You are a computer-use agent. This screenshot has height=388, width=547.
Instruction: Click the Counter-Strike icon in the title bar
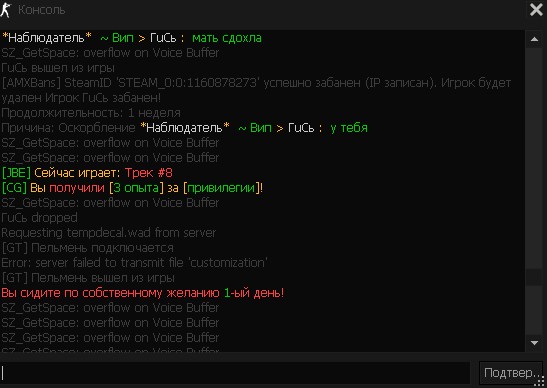(x=6, y=10)
